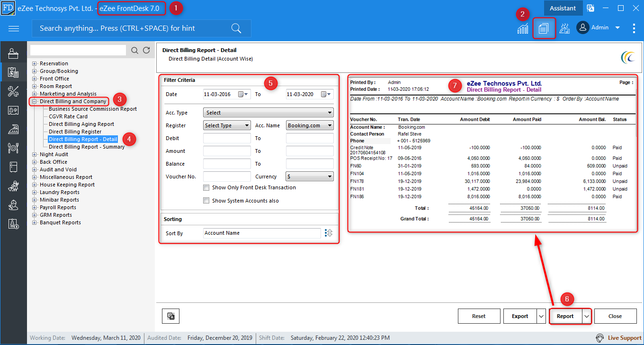
Task: Click the Sort By Account Name field
Action: [x=262, y=233]
